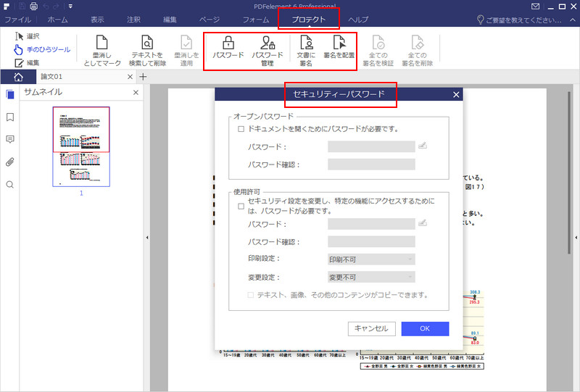Image resolution: width=580 pixels, height=392 pixels.
Task: Click the permission password input field
Action: (371, 224)
